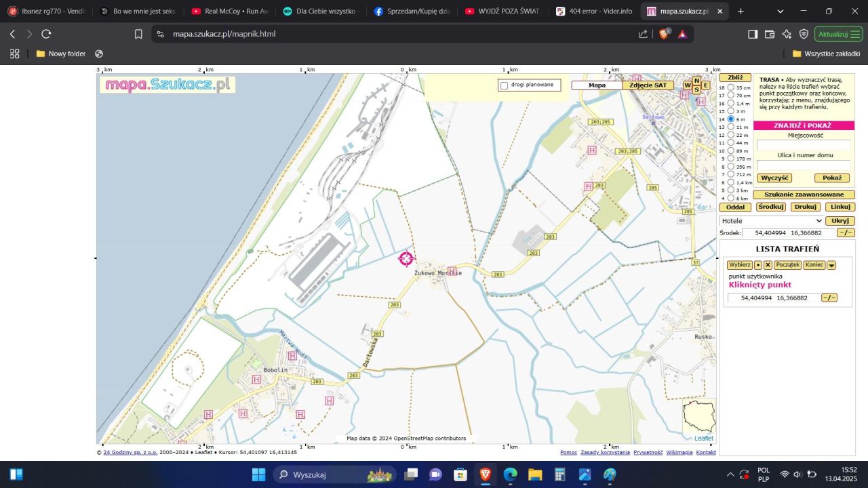Open Paint from the taskbar
868x488 pixels.
tap(608, 474)
